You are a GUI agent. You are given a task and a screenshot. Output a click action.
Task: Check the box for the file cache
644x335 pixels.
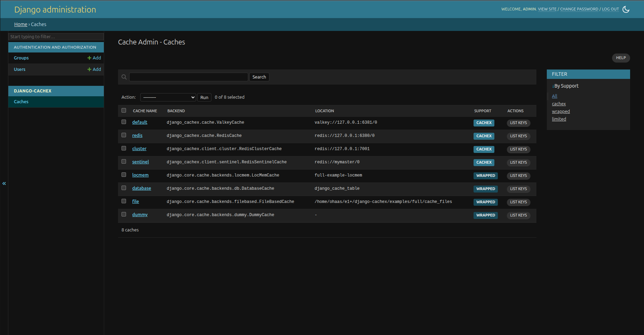click(x=124, y=201)
